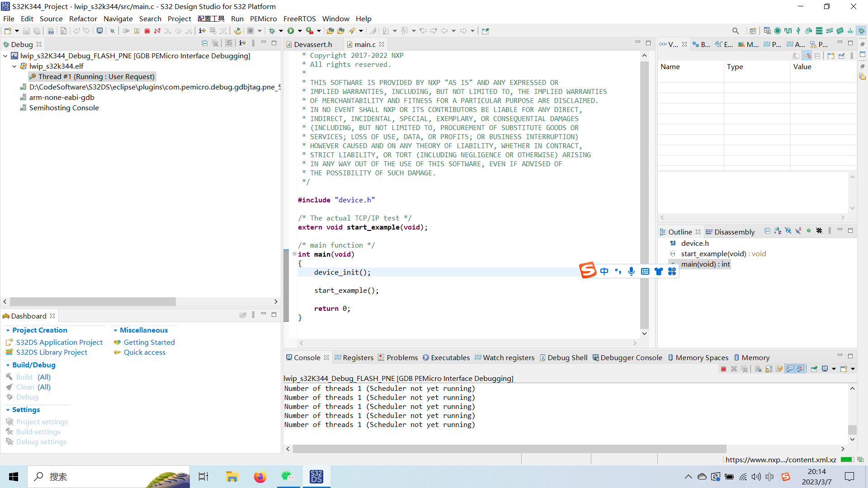Toggle alphabetical sort in Outline panel
The image size is (868, 488).
click(x=778, y=231)
